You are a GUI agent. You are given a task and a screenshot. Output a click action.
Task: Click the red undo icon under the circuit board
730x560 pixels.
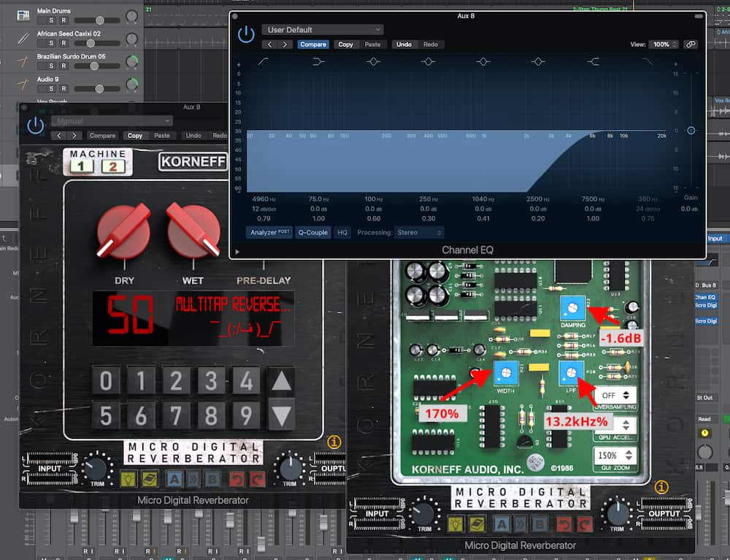click(x=564, y=524)
